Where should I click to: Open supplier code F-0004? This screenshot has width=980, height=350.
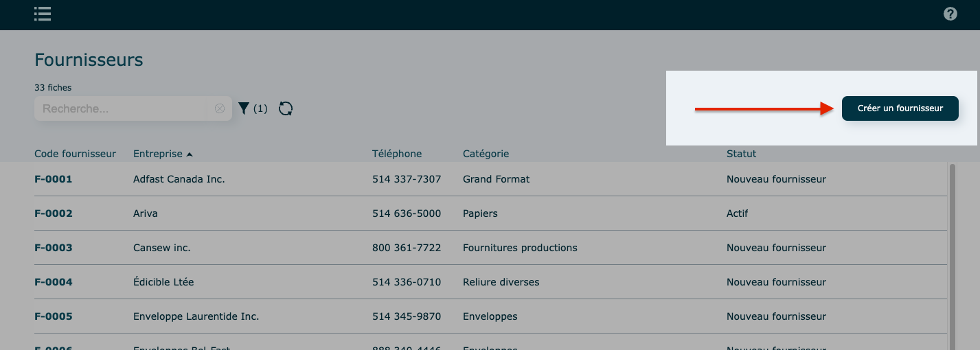click(x=54, y=282)
